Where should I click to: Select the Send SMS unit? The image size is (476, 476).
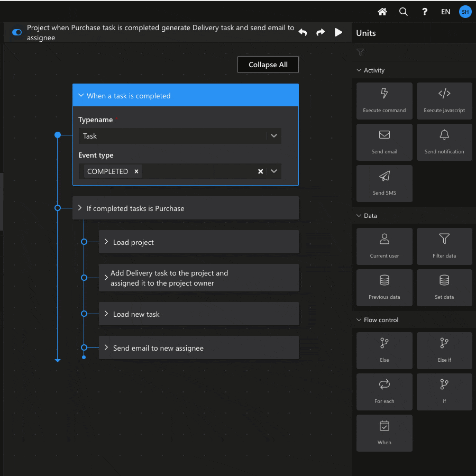(x=385, y=182)
